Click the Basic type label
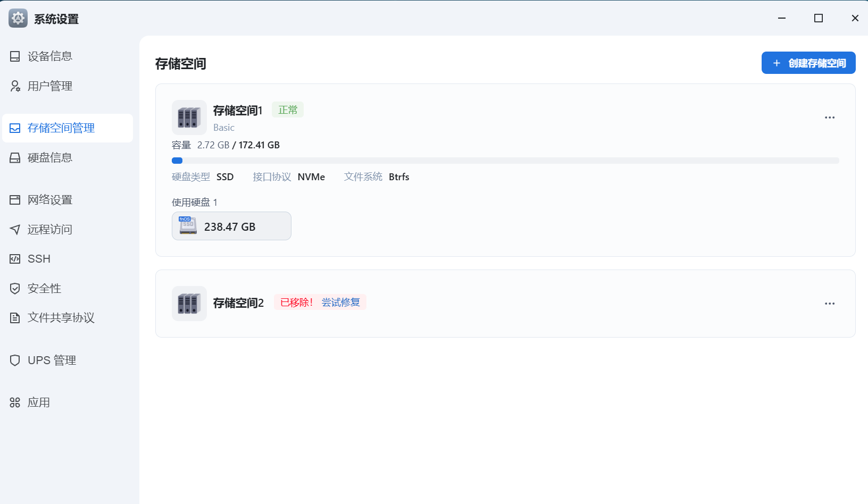 [224, 128]
